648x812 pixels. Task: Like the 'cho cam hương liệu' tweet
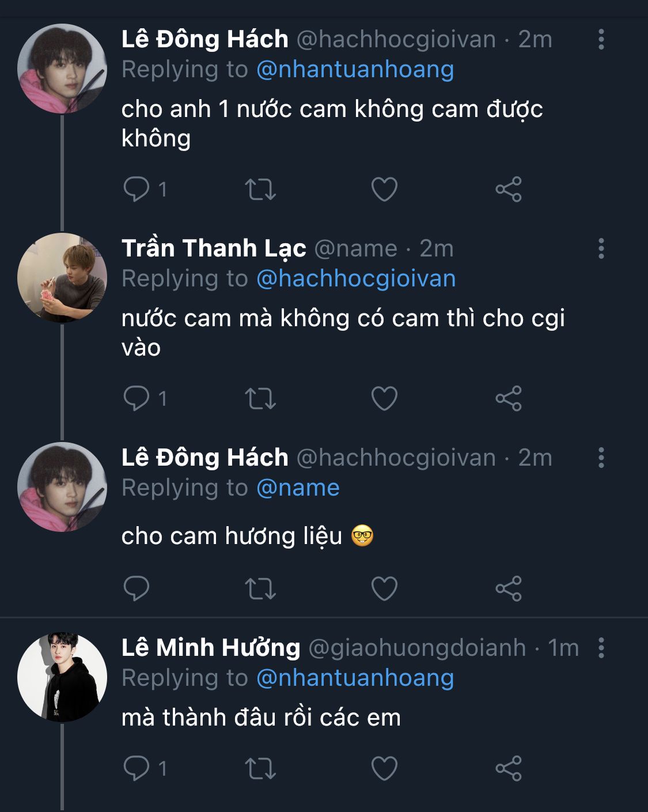[x=384, y=588]
